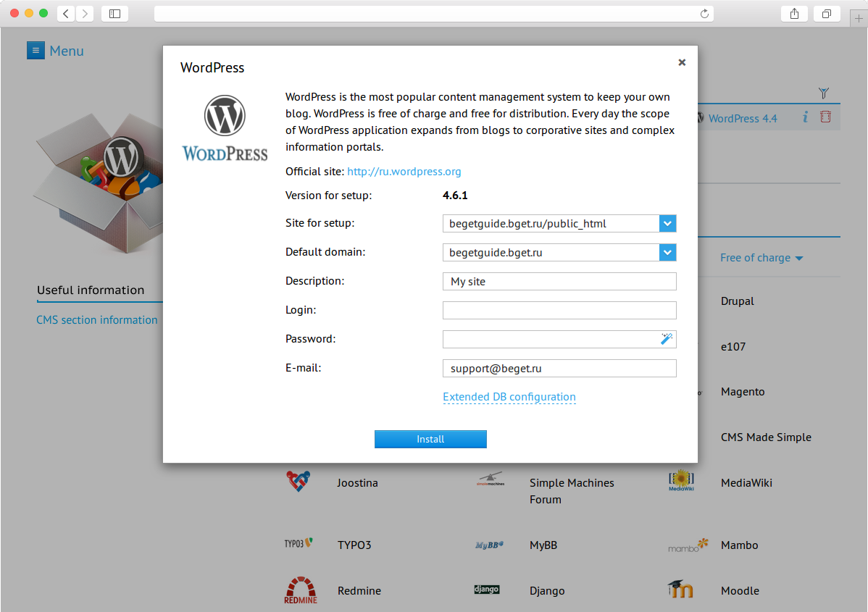The width and height of the screenshot is (868, 612).
Task: Click the filter funnel icon
Action: click(x=824, y=93)
